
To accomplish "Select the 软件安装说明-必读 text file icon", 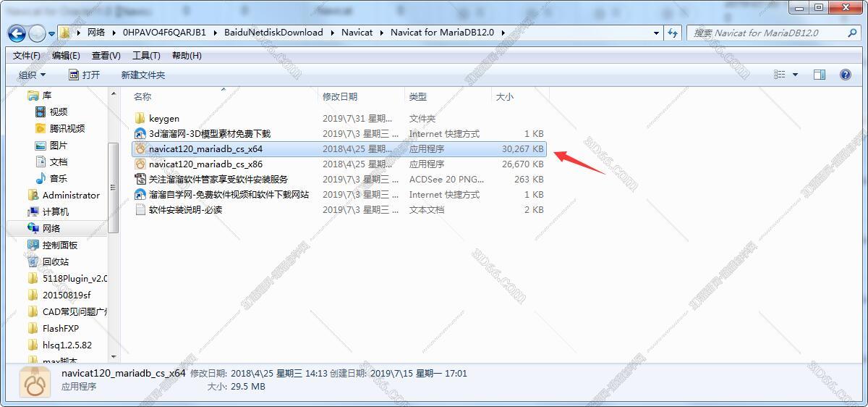I will pyautogui.click(x=140, y=209).
